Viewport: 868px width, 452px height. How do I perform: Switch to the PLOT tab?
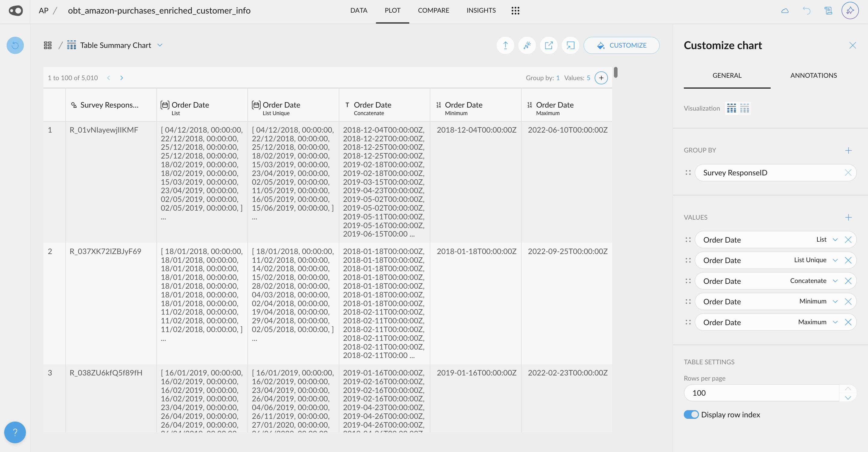pos(392,11)
